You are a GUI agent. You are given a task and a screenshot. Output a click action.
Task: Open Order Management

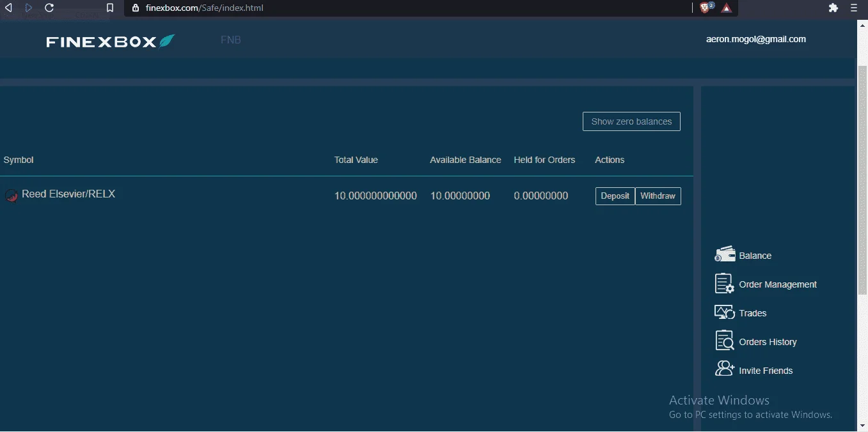click(x=778, y=284)
